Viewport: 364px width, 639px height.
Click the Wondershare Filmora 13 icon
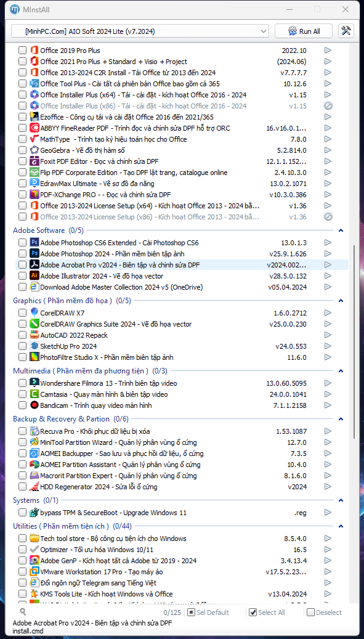click(34, 383)
